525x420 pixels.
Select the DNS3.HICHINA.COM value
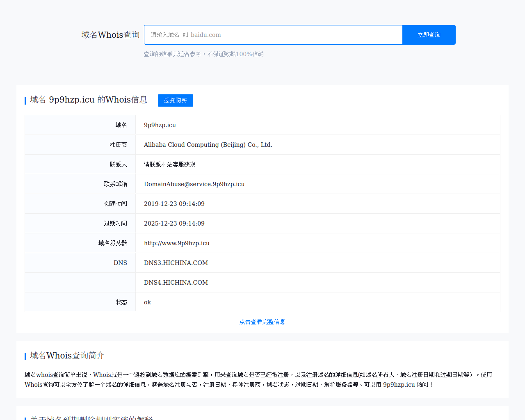click(176, 263)
